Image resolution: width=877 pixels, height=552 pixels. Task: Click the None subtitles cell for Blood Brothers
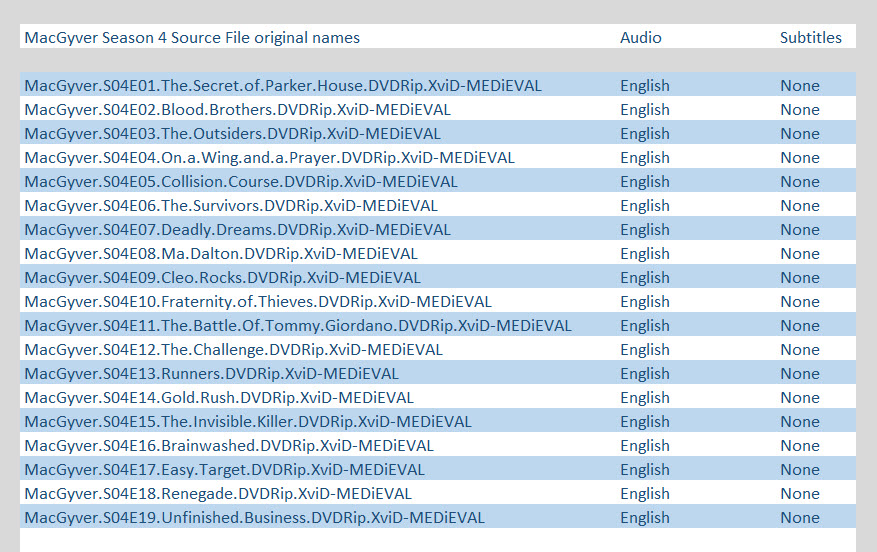800,110
